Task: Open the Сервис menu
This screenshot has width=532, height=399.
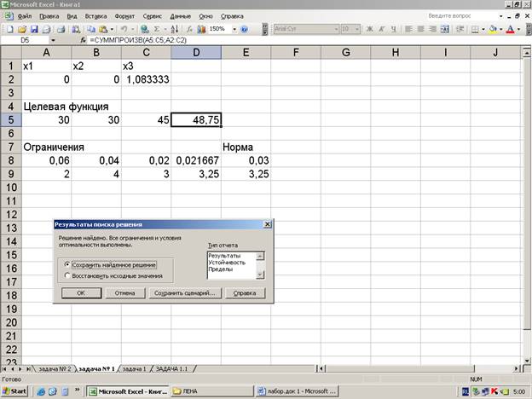Action: click(x=153, y=16)
